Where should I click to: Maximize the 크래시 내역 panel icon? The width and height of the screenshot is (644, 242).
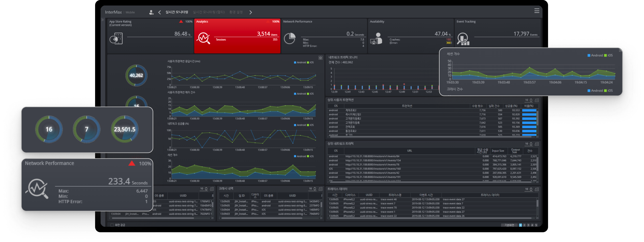pyautogui.click(x=320, y=189)
